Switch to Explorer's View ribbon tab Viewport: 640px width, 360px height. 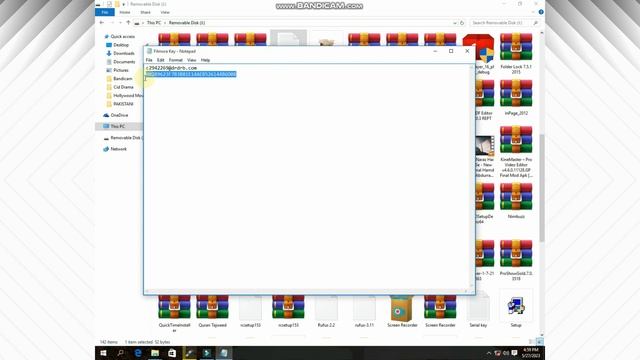[165, 12]
